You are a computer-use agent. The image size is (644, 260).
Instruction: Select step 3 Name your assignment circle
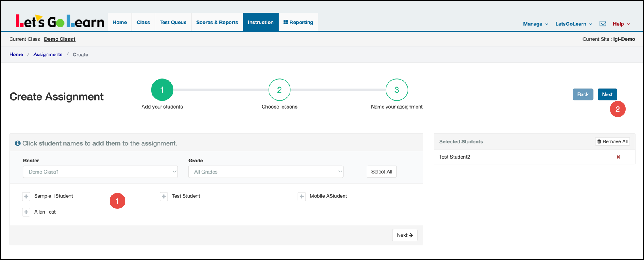pos(397,90)
